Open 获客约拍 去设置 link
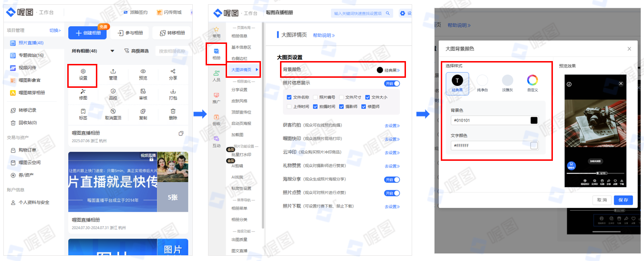The height and width of the screenshot is (261, 644). [x=392, y=125]
